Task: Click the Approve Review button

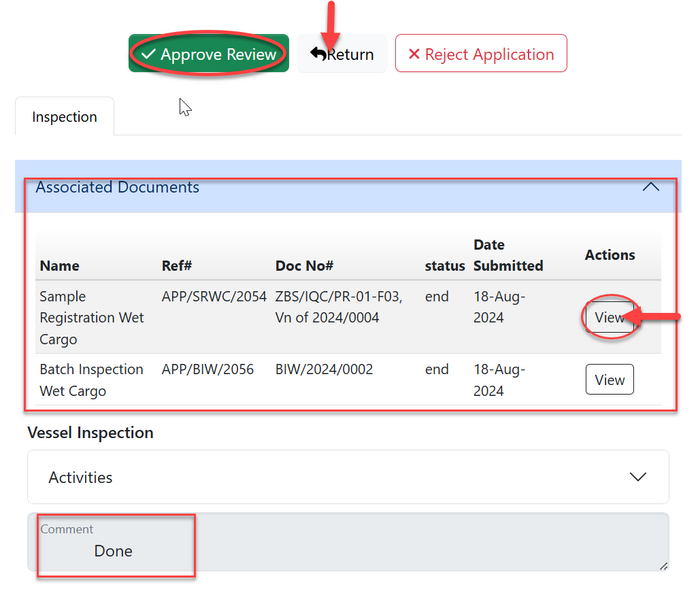Action: [208, 54]
